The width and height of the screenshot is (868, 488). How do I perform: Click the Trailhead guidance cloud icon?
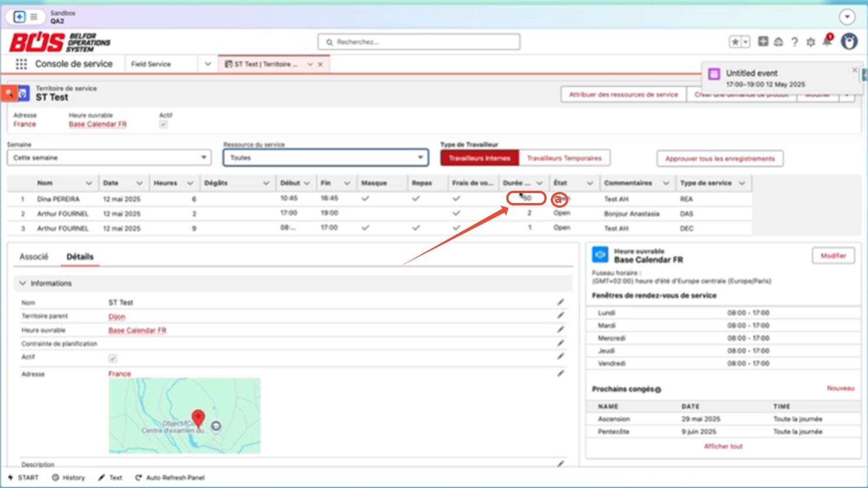[x=778, y=42]
